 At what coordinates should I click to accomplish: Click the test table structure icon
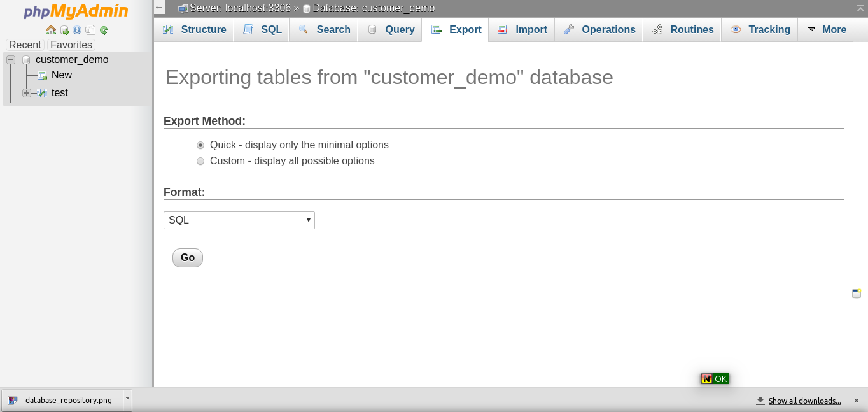point(42,93)
